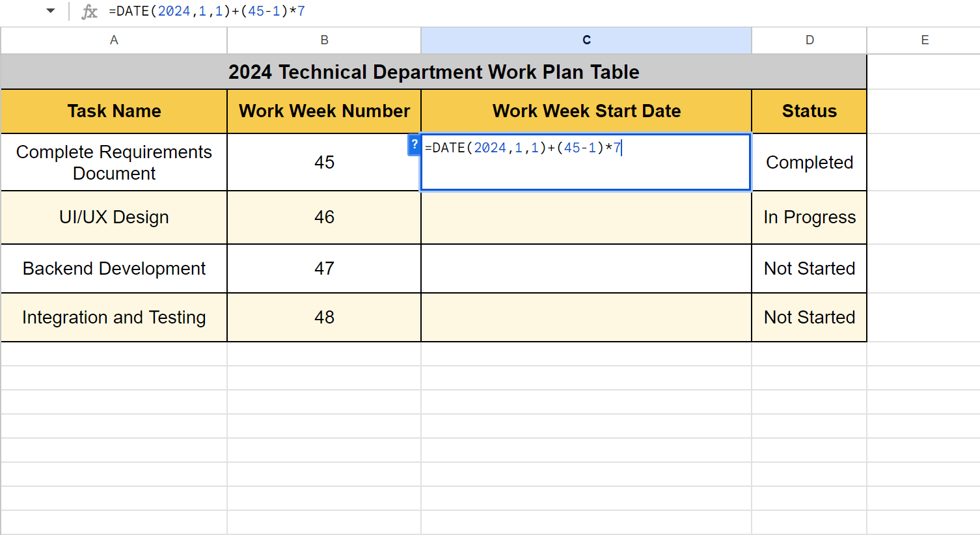This screenshot has height=535, width=980.
Task: Select the 'Complete Requirements Document' cell
Action: click(114, 162)
